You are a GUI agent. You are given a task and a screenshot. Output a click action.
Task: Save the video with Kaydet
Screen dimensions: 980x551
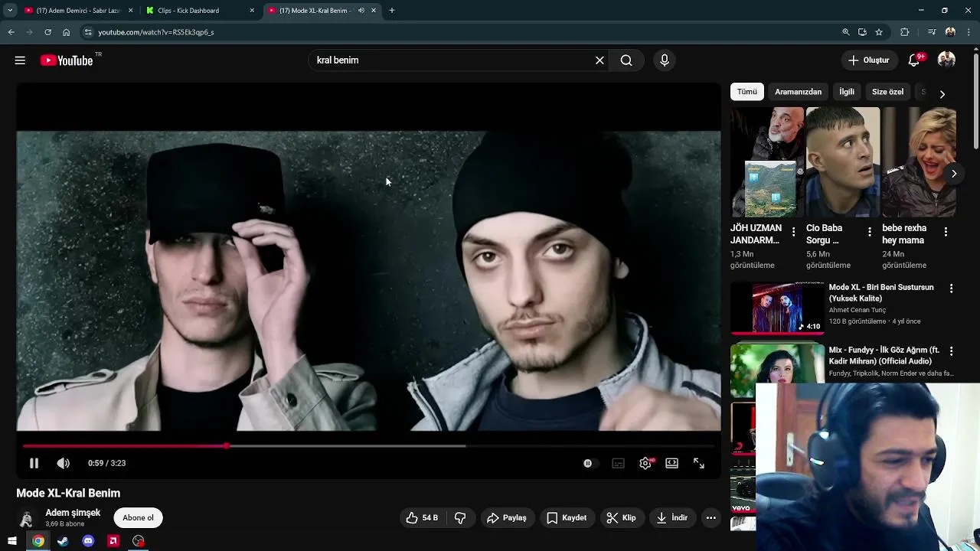click(x=567, y=518)
